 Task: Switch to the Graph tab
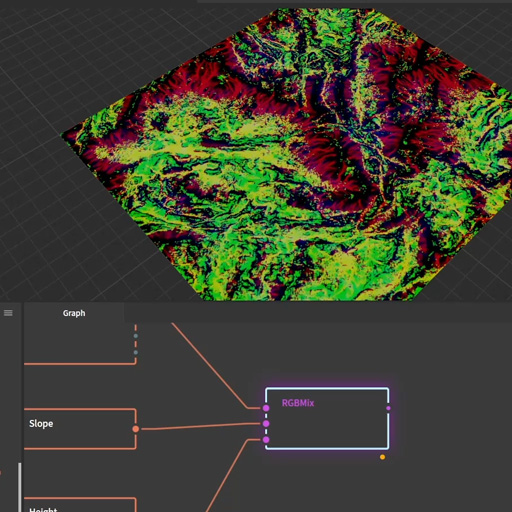[x=74, y=313]
